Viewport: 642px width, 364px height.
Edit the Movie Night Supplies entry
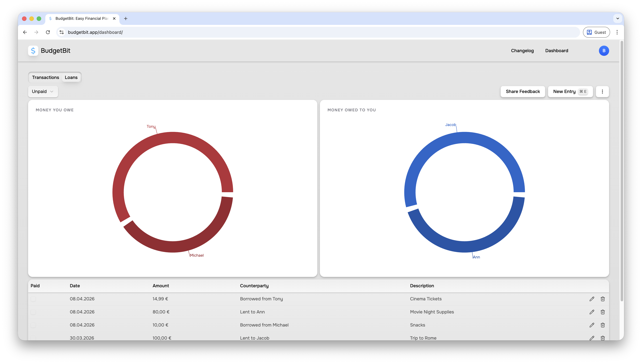591,312
